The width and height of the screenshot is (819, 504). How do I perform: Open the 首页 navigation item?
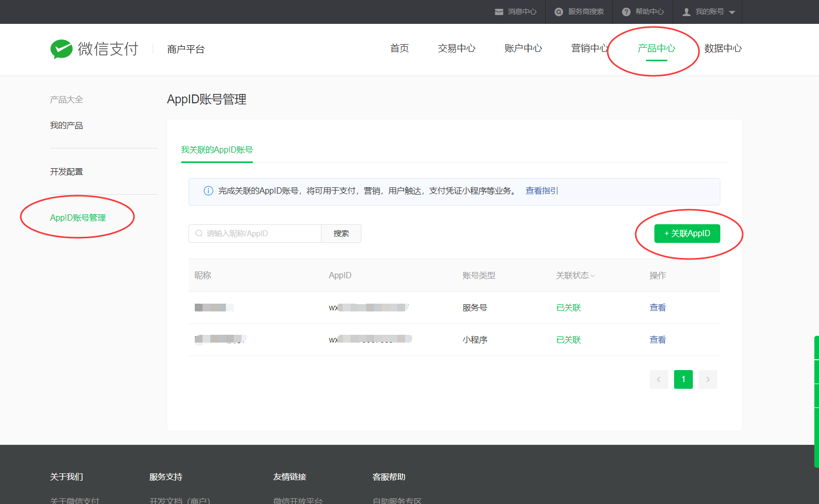(399, 48)
